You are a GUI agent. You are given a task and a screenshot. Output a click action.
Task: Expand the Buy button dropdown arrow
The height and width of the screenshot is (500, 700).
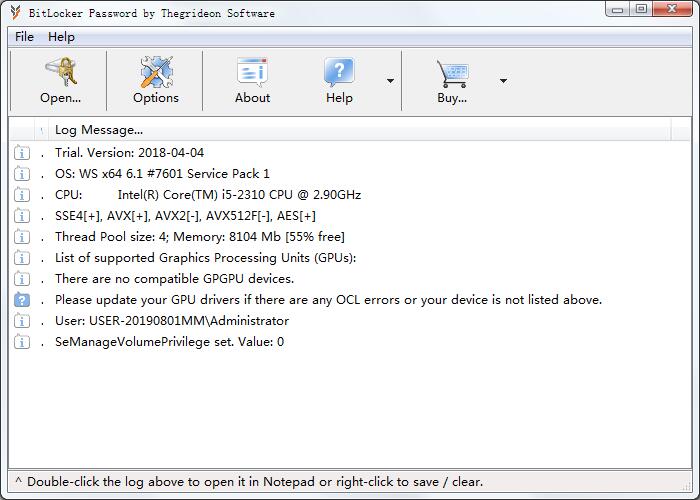point(503,81)
